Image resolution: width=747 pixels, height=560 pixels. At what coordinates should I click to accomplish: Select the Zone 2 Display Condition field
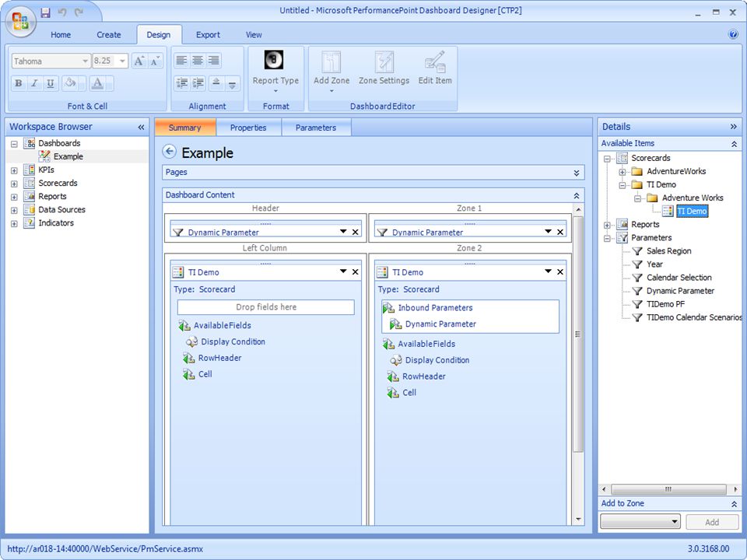(x=437, y=360)
